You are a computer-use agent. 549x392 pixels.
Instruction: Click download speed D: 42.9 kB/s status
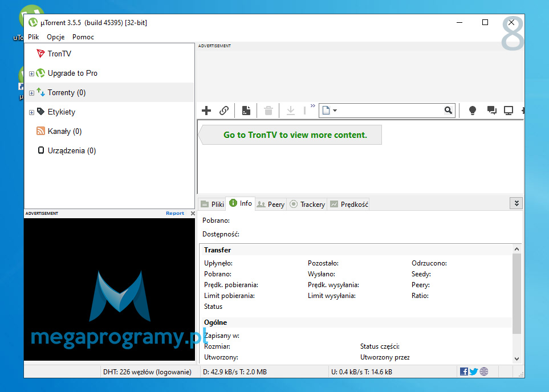(x=234, y=372)
